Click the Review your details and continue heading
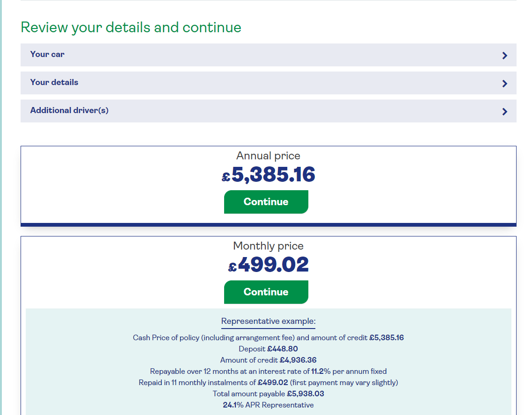532x415 pixels. coord(131,28)
